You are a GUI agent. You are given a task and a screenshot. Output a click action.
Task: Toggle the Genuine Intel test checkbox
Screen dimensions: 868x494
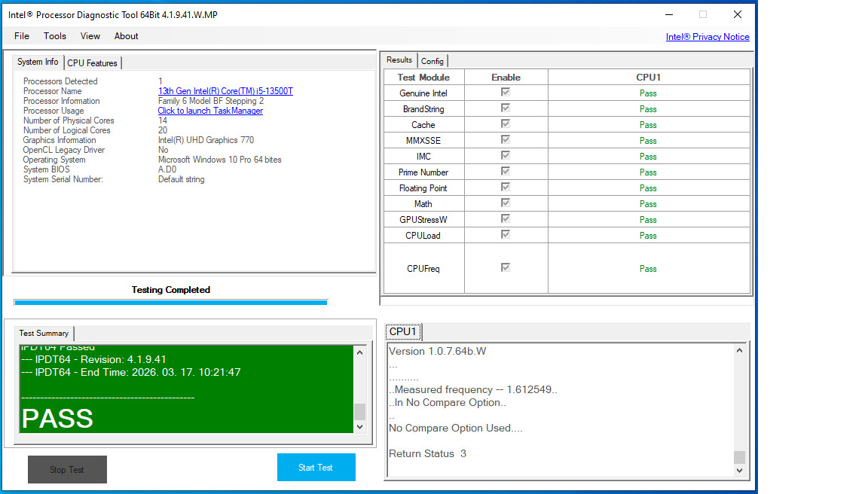[506, 93]
